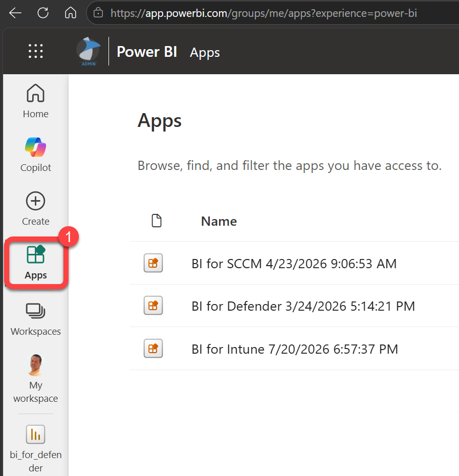Click the organization ADMIN logo

[x=89, y=51]
